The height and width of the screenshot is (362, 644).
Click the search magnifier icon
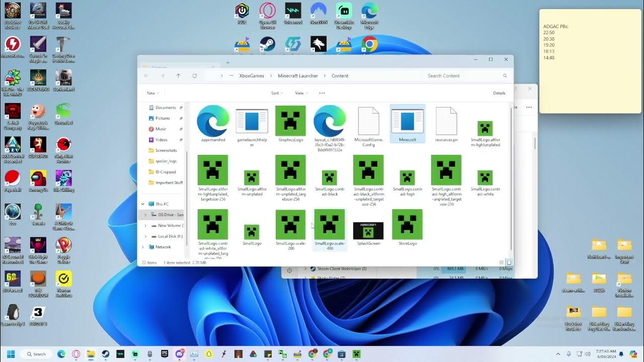point(505,76)
